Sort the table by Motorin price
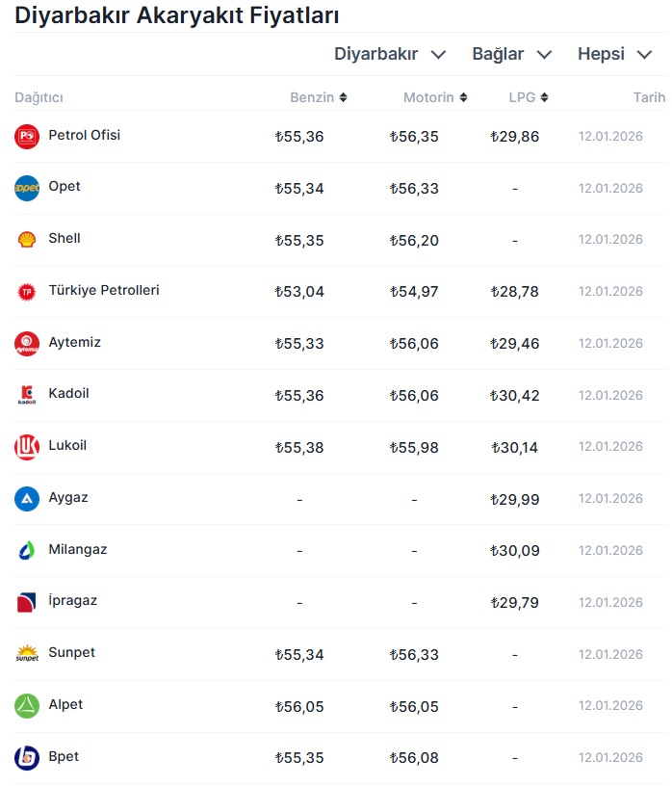The width and height of the screenshot is (672, 786). click(435, 97)
